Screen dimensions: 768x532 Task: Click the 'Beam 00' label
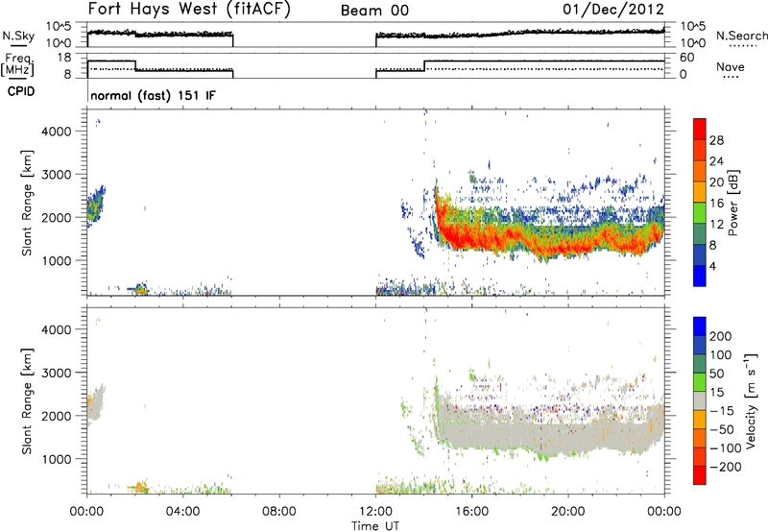coord(375,11)
